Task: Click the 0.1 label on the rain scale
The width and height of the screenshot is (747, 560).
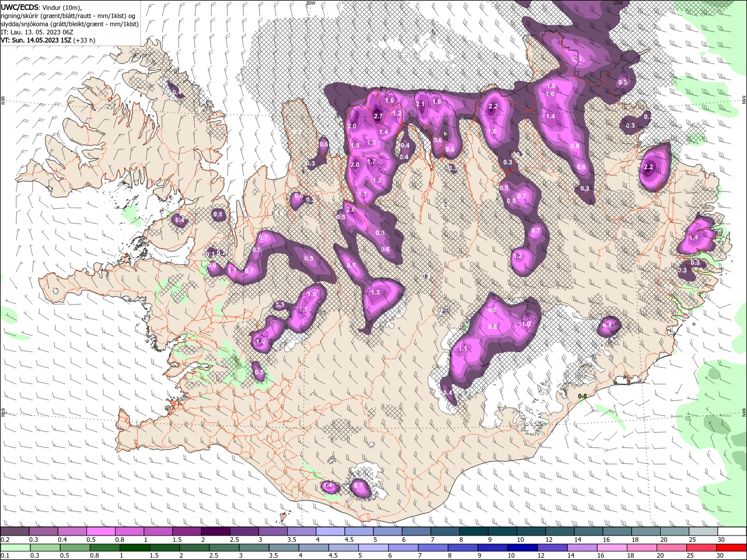Action: (5, 556)
